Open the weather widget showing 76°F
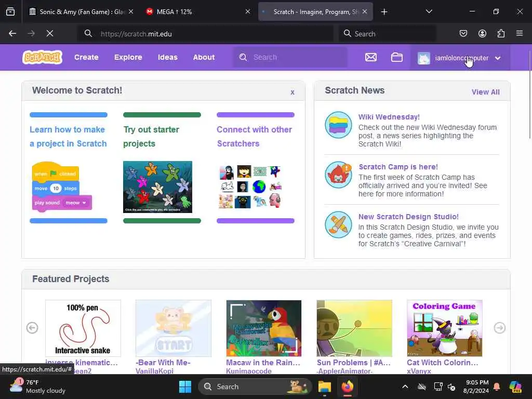 (37, 387)
